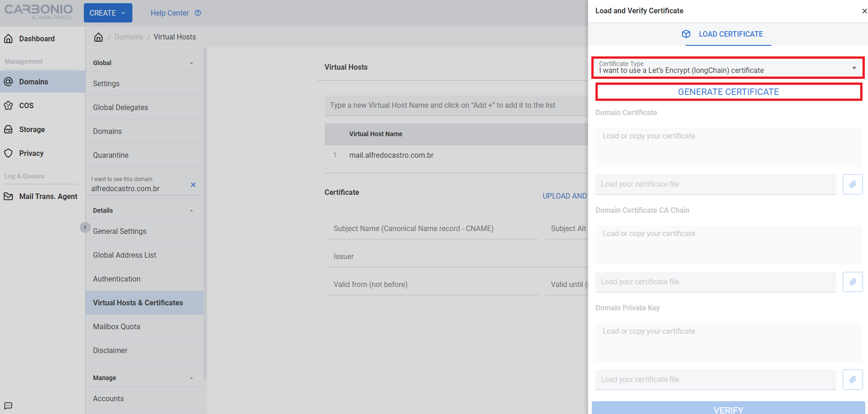Click the Storage icon in sidebar

8,129
